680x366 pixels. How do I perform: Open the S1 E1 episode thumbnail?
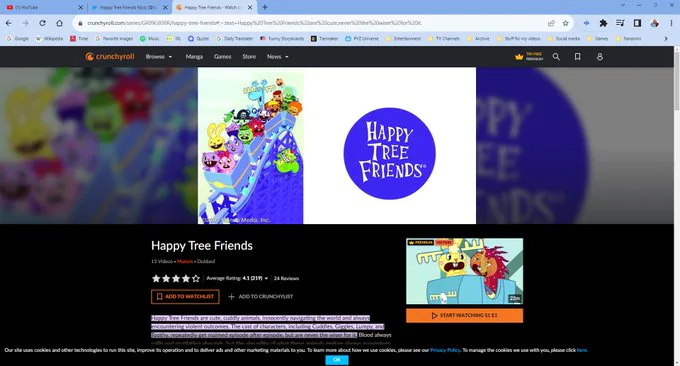[464, 271]
